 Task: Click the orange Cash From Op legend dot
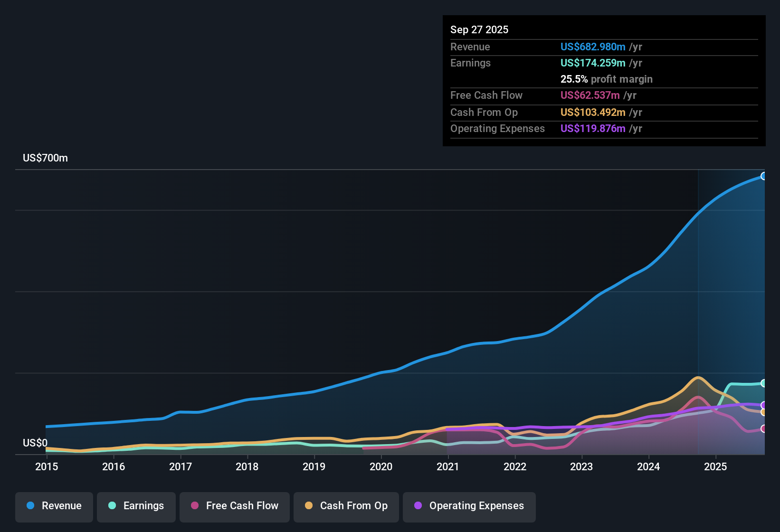point(309,506)
